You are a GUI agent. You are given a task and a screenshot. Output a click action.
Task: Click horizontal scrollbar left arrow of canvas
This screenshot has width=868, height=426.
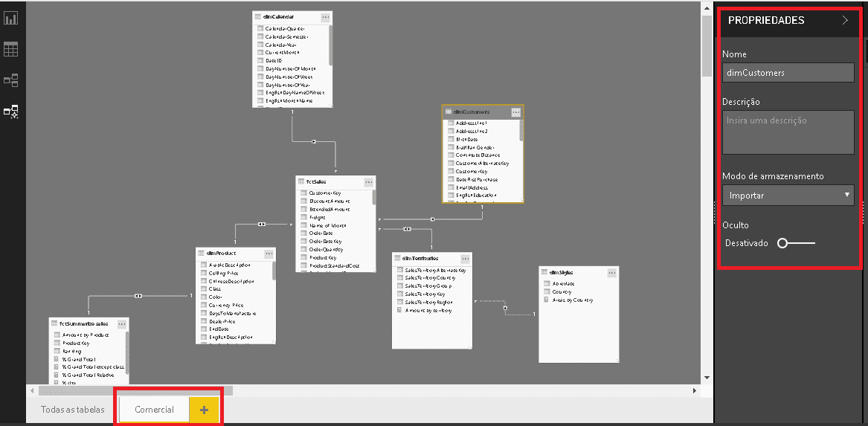32,390
